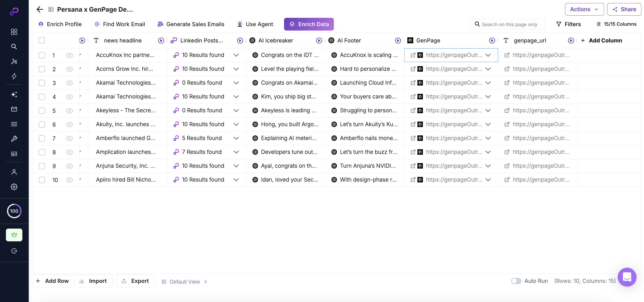Open the search icon in left sidebar
This screenshot has height=302, width=644.
(14, 47)
